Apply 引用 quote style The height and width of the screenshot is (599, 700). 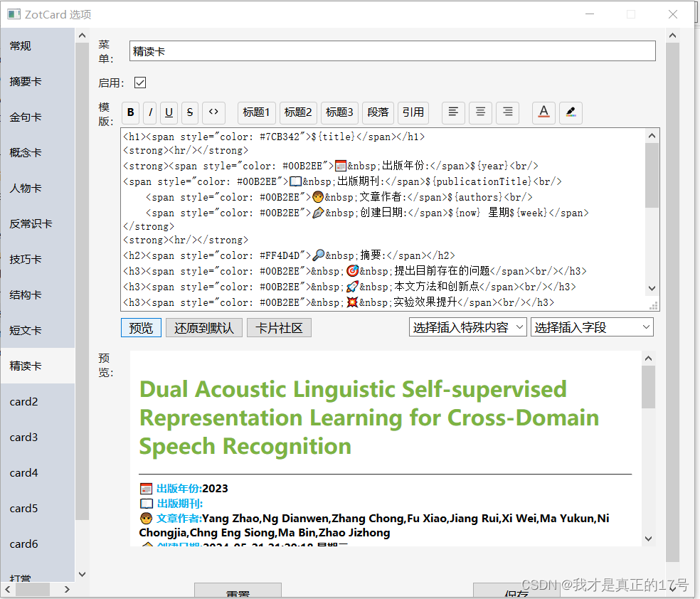click(413, 112)
